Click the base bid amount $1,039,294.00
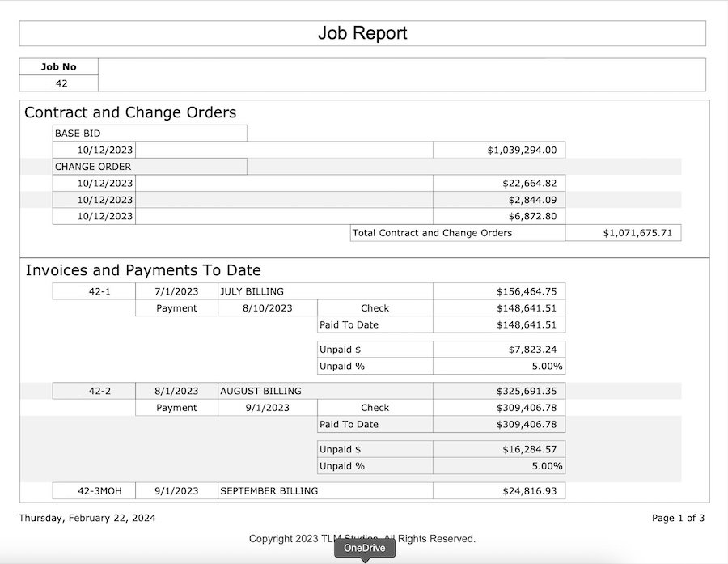The height and width of the screenshot is (564, 728). (498, 150)
